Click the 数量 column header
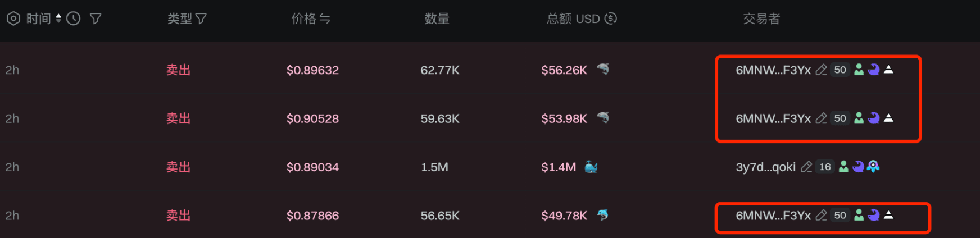Image resolution: width=980 pixels, height=238 pixels. coord(437,19)
